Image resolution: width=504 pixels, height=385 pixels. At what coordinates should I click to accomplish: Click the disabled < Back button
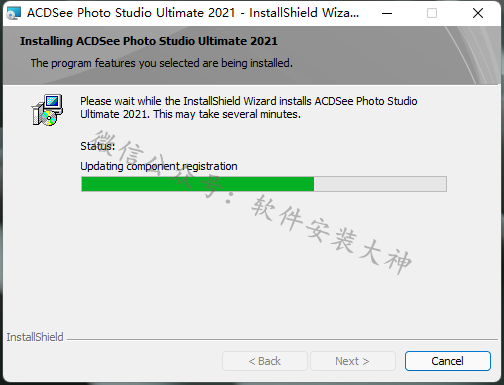point(265,361)
